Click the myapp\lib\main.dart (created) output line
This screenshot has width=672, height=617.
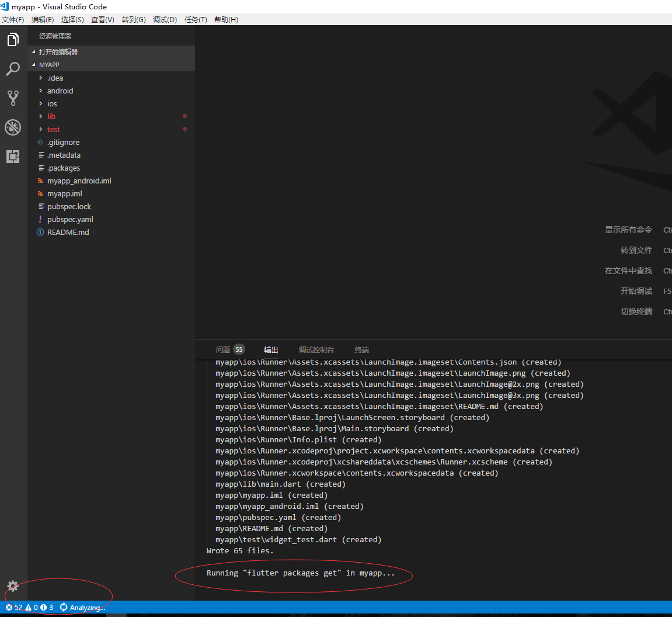pyautogui.click(x=280, y=484)
